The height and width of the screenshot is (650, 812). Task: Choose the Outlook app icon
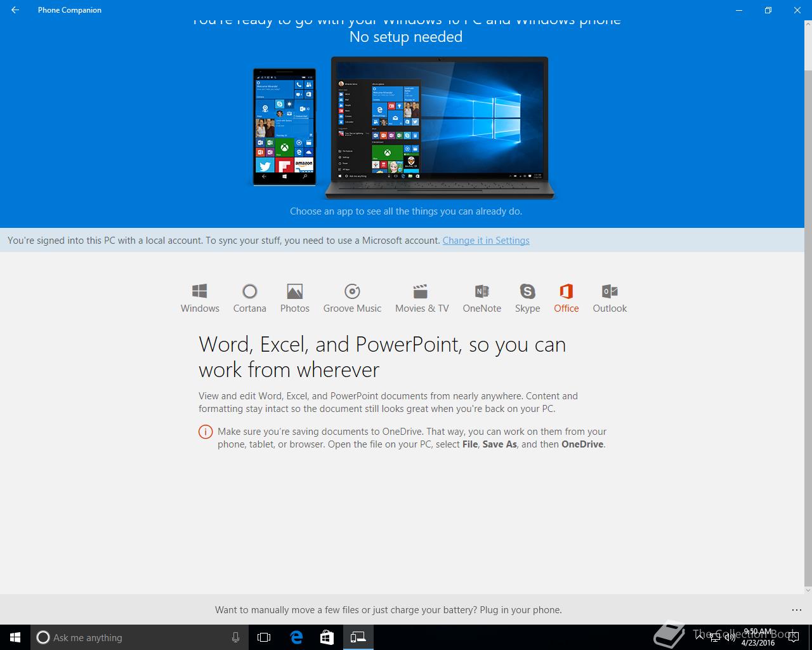point(610,298)
